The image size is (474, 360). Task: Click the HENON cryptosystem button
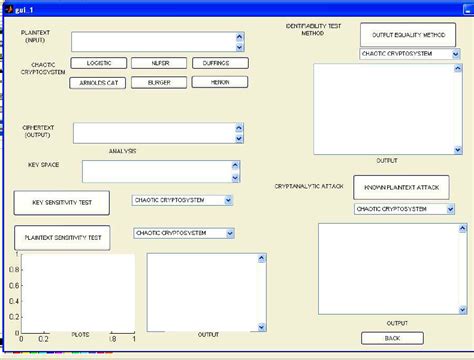(x=220, y=82)
